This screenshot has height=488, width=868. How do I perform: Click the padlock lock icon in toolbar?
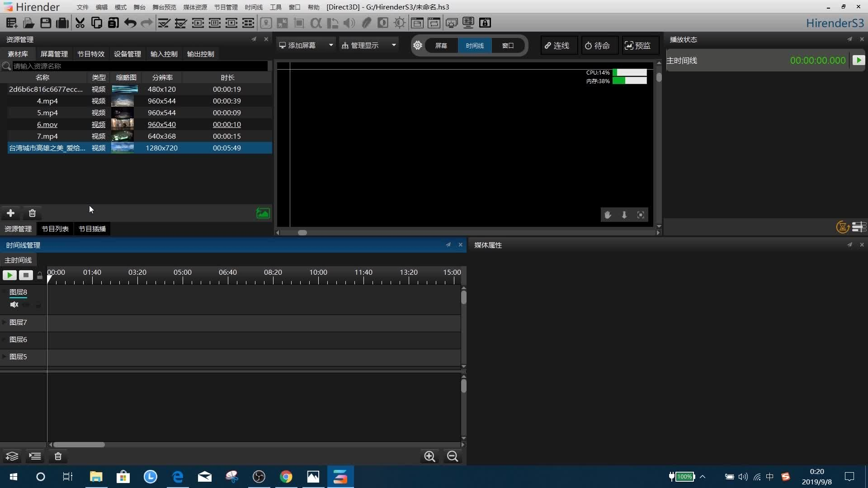coord(485,23)
